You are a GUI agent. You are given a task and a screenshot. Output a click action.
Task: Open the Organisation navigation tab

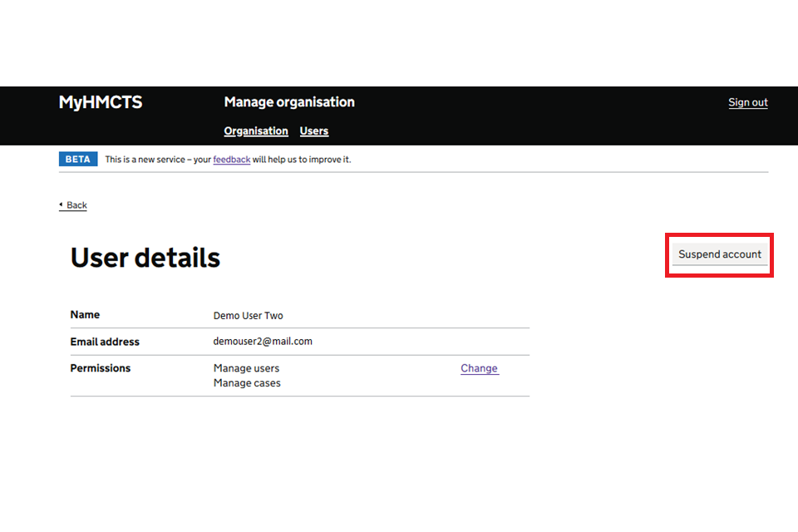[x=256, y=131]
